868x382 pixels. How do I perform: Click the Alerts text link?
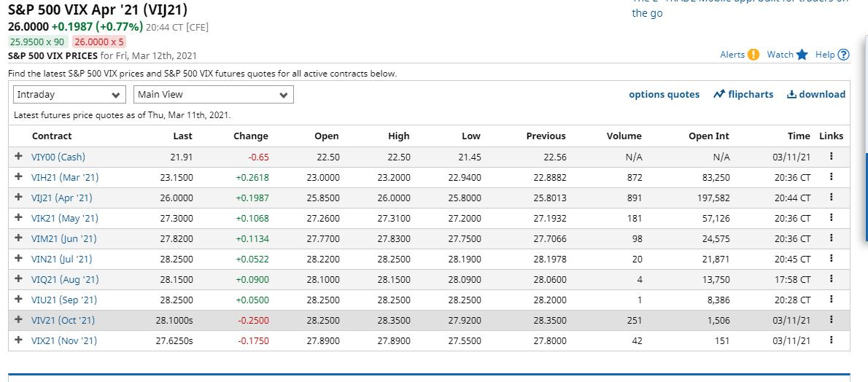[x=732, y=54]
